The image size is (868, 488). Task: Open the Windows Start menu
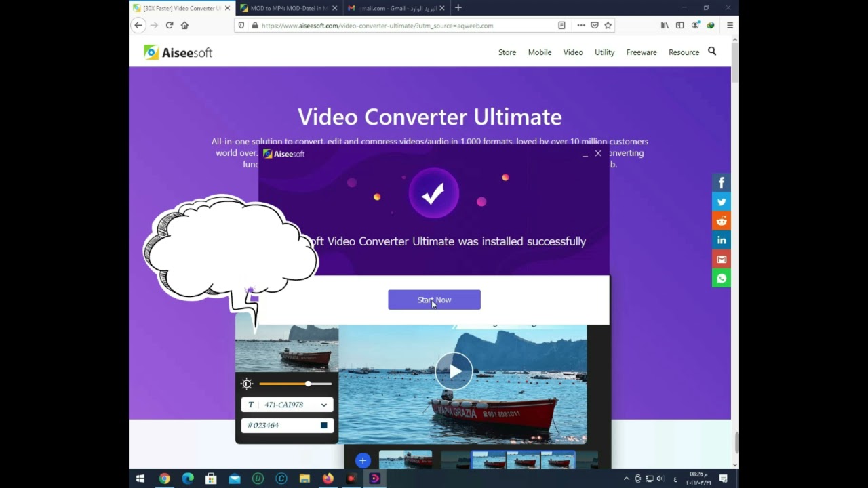(140, 479)
